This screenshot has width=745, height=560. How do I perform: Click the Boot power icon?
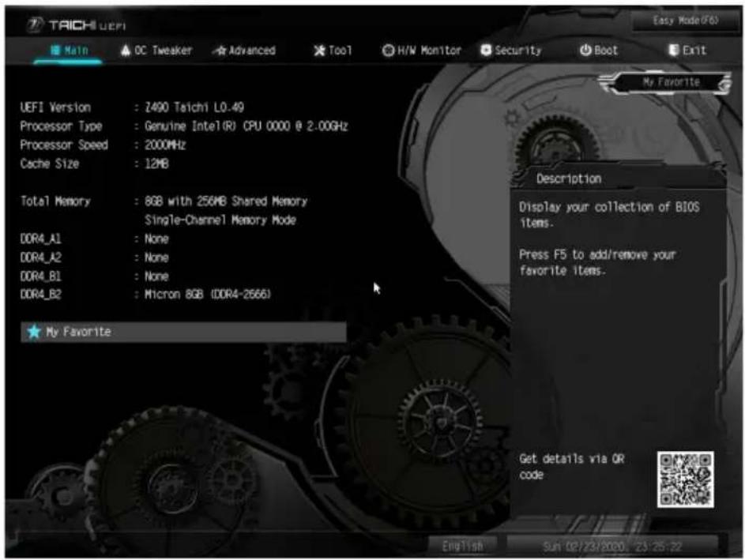tap(585, 51)
